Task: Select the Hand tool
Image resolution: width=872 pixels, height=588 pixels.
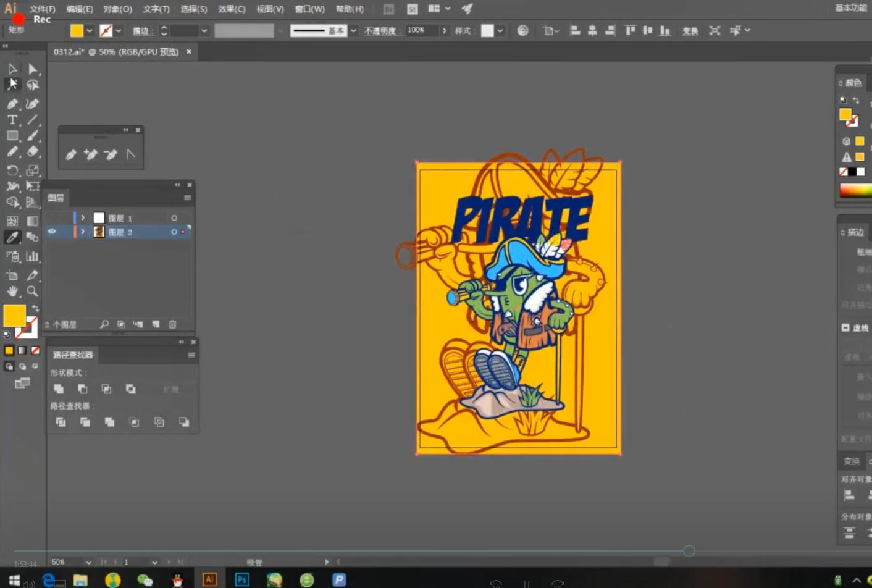Action: [x=12, y=291]
